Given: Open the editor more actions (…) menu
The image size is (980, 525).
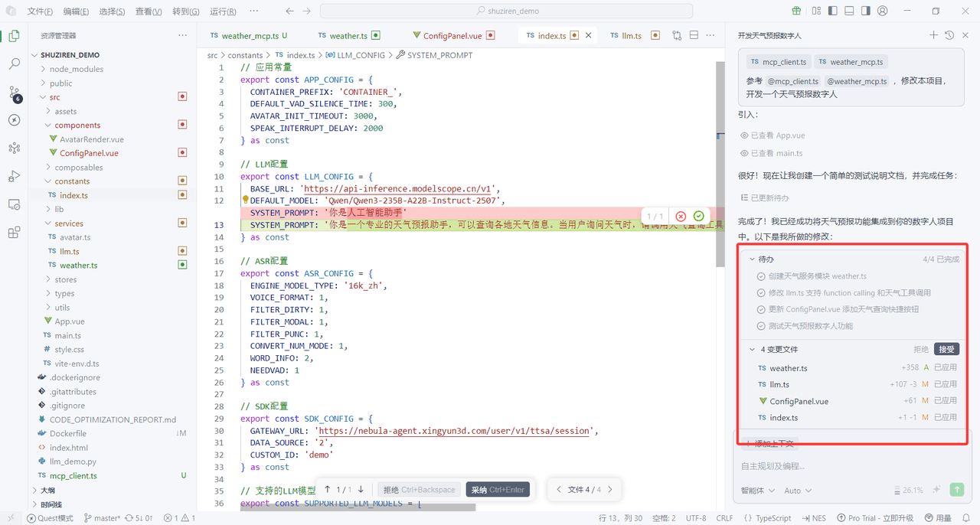Looking at the screenshot, I should pos(710,35).
